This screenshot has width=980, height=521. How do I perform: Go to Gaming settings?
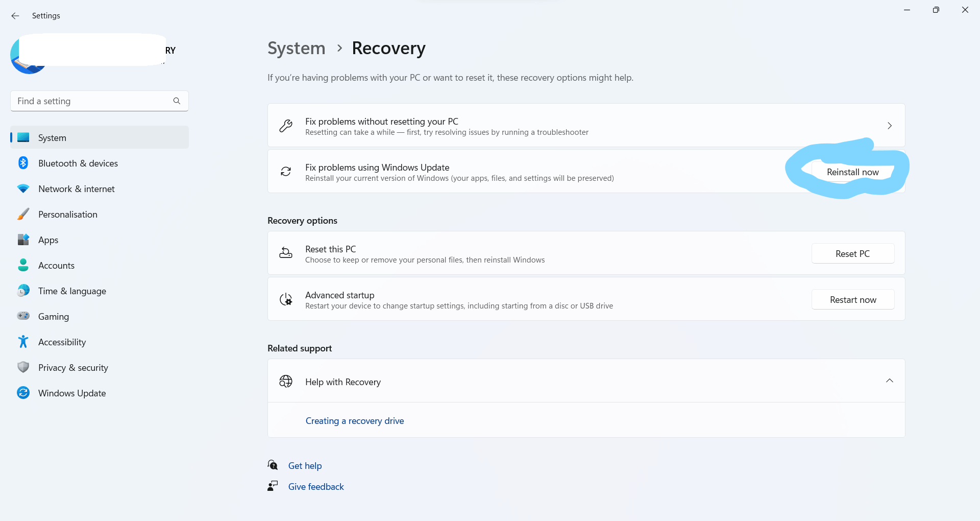pyautogui.click(x=100, y=316)
